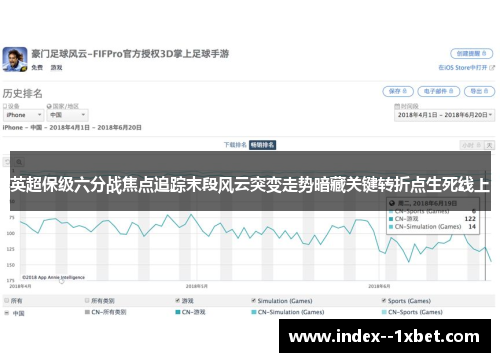The width and height of the screenshot is (500, 362).
Task: Click the 2018年5月 axis label
Action: tap(196, 286)
